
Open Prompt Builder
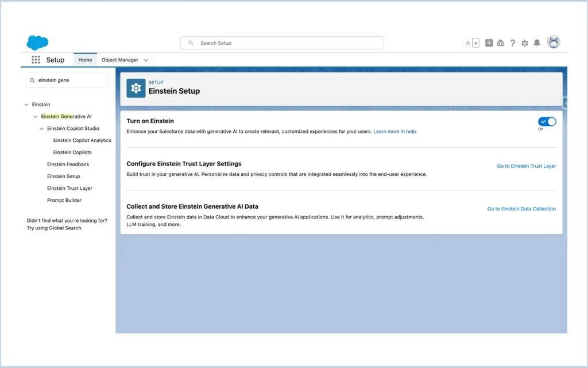tap(64, 201)
